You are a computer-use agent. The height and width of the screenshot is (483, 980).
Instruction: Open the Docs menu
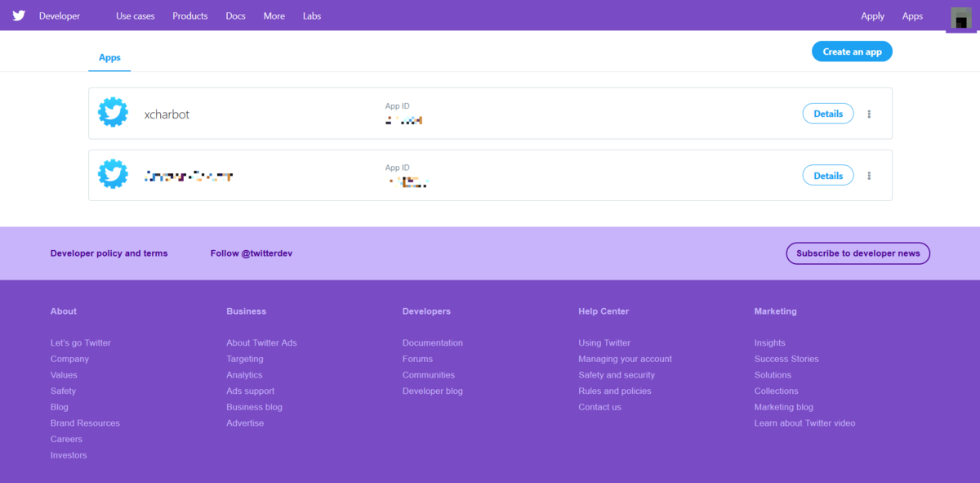(x=235, y=16)
